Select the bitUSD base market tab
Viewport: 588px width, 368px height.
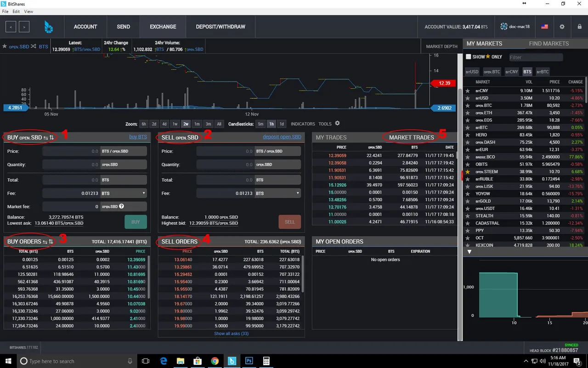pyautogui.click(x=472, y=72)
